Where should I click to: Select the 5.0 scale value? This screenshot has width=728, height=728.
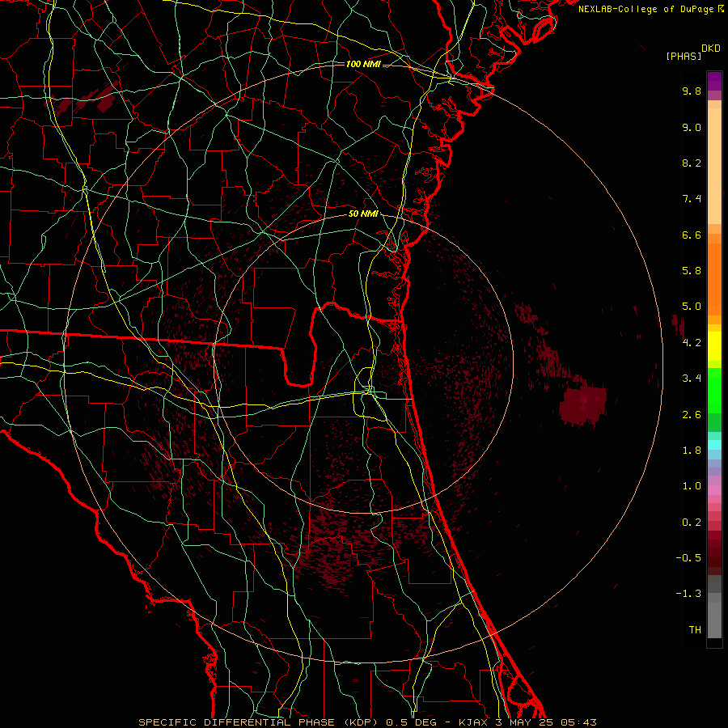(x=692, y=307)
